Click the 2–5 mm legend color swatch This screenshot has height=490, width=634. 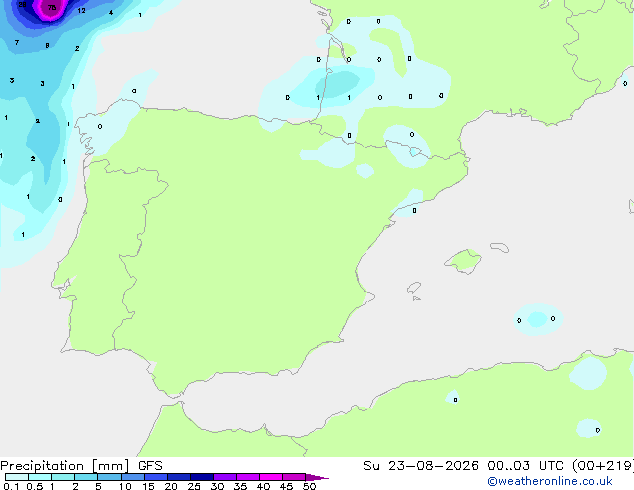click(86, 477)
